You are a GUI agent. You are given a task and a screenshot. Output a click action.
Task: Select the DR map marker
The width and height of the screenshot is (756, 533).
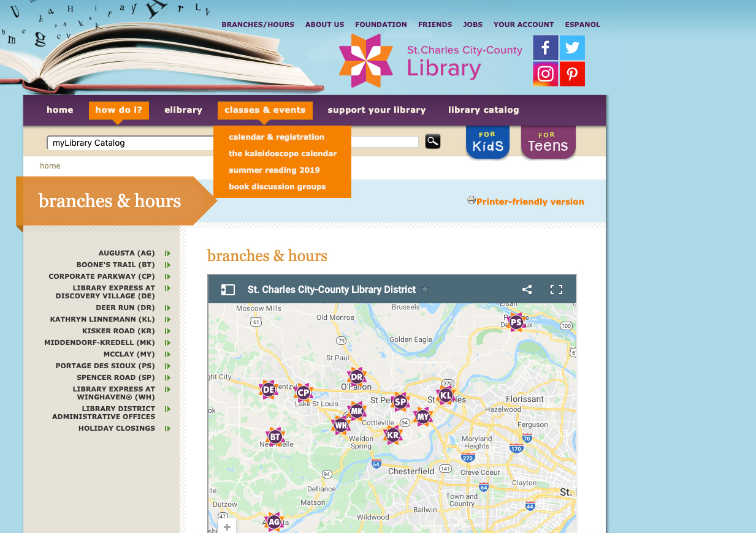click(x=356, y=377)
